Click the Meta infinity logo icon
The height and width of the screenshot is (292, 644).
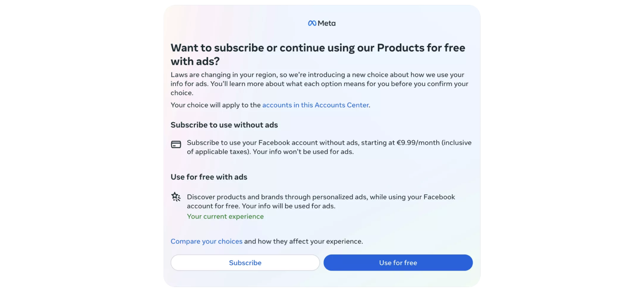click(x=312, y=23)
